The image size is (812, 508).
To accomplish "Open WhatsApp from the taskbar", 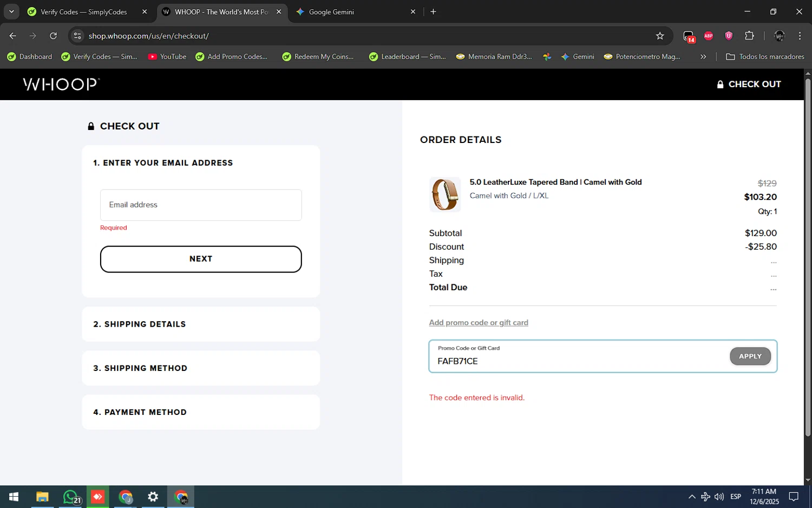I will [x=70, y=497].
